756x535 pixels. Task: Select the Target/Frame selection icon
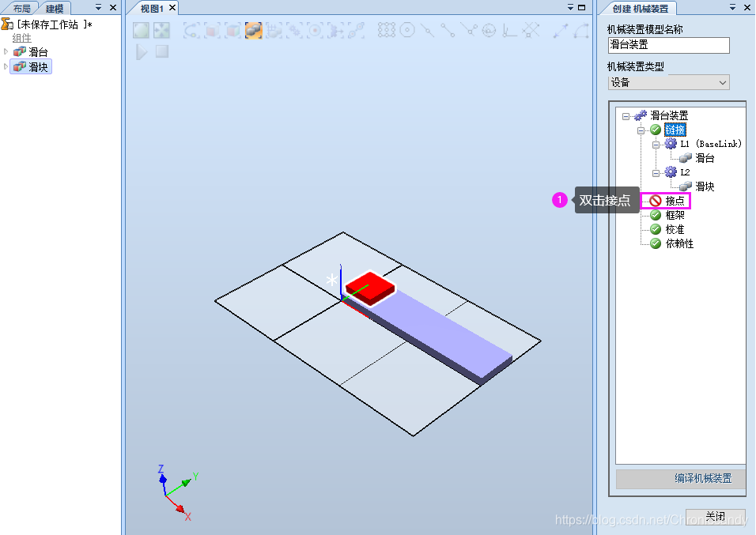[316, 30]
